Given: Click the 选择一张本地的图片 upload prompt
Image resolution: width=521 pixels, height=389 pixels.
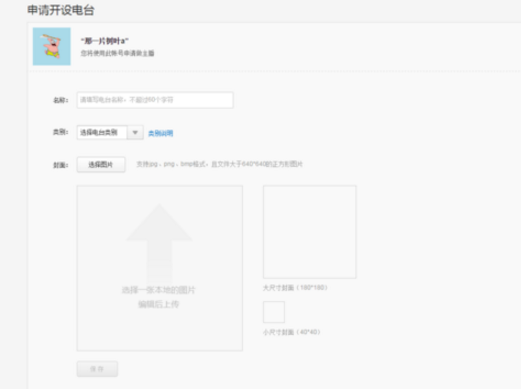Looking at the screenshot, I should [159, 290].
